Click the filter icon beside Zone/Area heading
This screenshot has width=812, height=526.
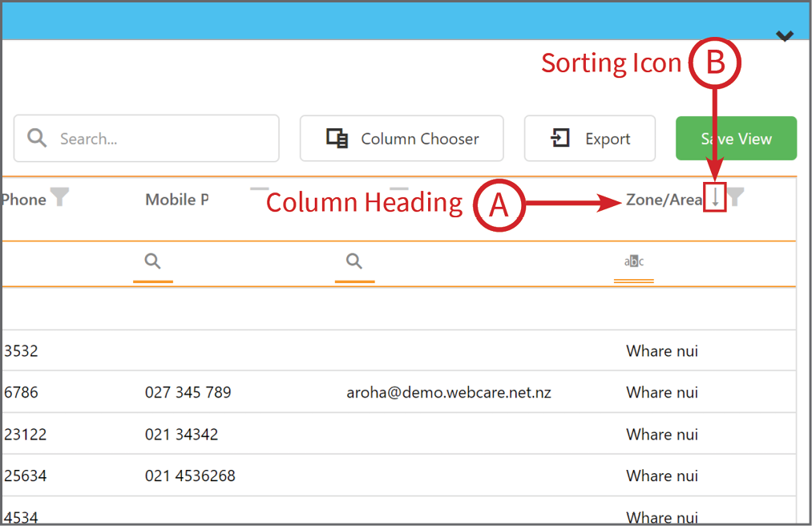pos(736,197)
